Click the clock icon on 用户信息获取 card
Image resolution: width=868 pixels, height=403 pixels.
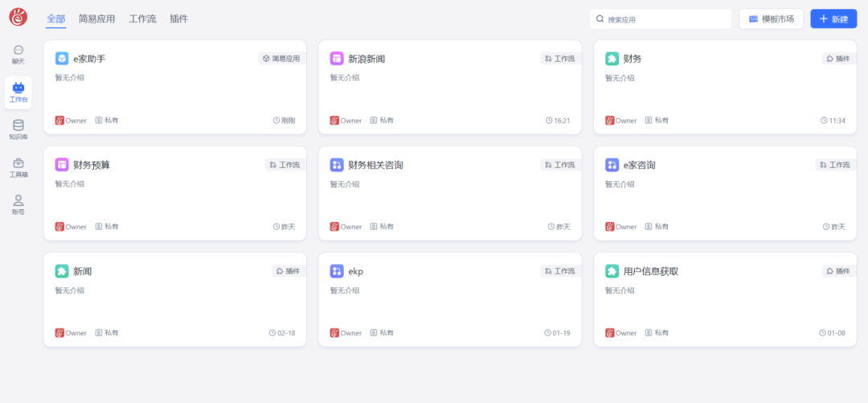click(x=823, y=333)
